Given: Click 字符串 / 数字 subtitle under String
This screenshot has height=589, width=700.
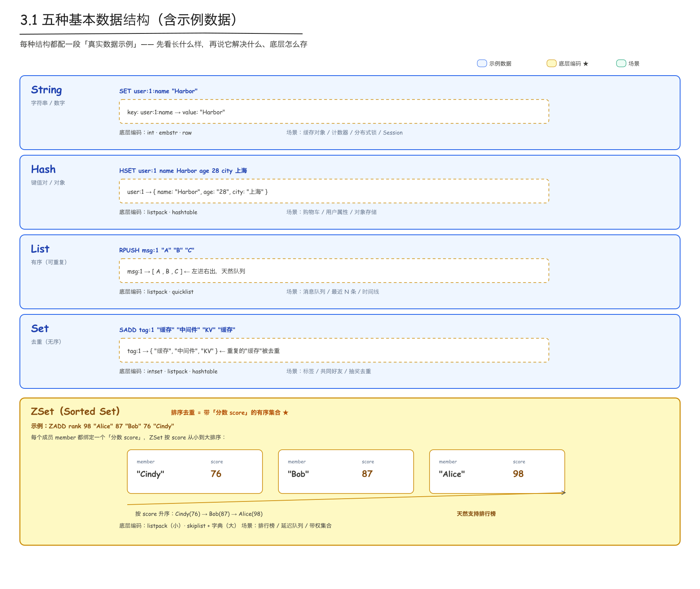Looking at the screenshot, I should [x=48, y=103].
